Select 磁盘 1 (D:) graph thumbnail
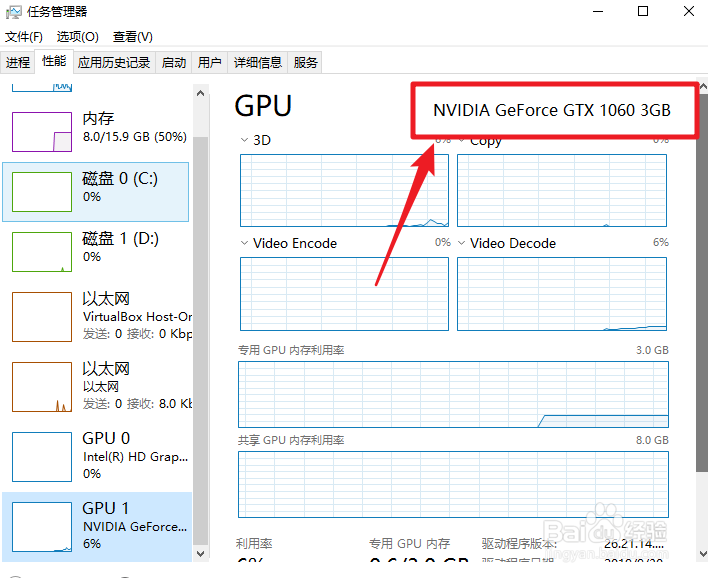The height and width of the screenshot is (578, 708). [x=42, y=252]
